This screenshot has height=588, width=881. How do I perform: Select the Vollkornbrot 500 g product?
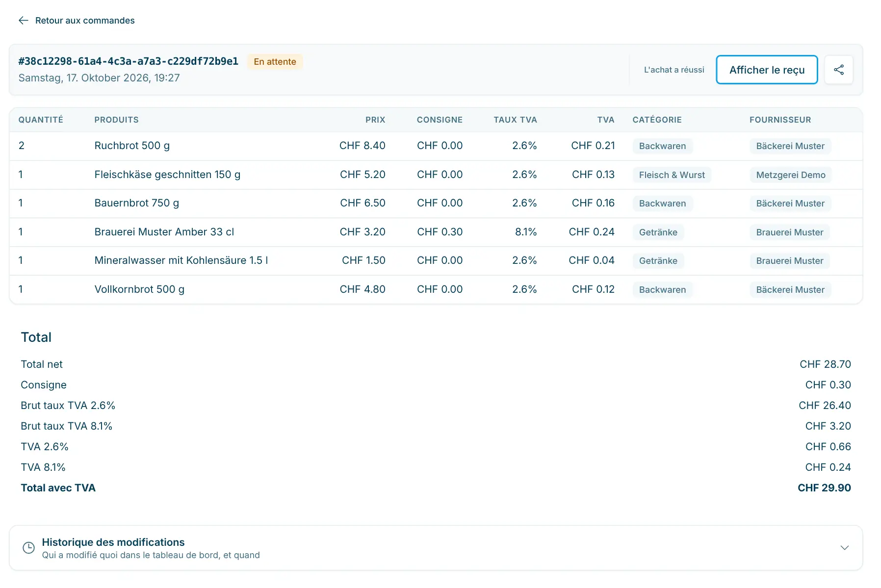(x=139, y=289)
